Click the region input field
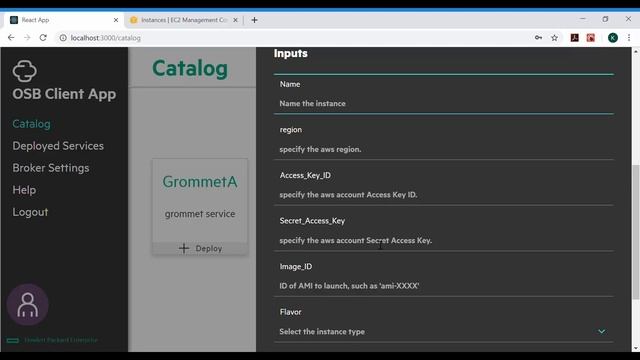The width and height of the screenshot is (640, 360). (x=443, y=149)
